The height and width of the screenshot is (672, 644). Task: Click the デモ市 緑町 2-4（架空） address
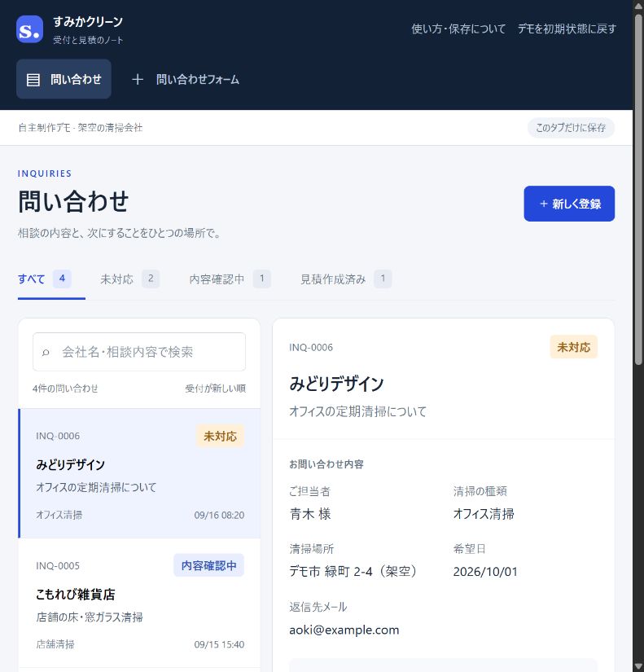pos(353,571)
